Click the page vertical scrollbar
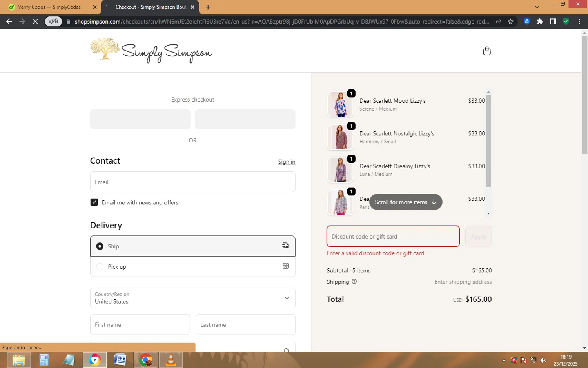This screenshot has height=368, width=588. 584,95
